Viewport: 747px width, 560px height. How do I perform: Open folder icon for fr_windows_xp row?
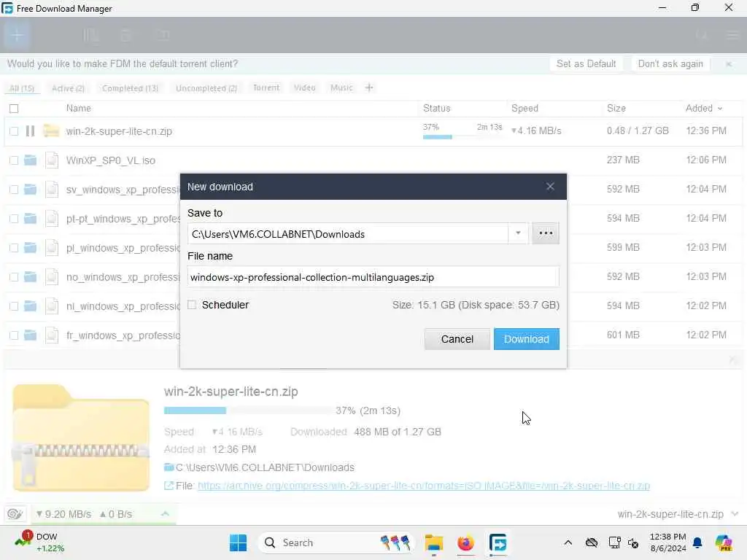30,335
